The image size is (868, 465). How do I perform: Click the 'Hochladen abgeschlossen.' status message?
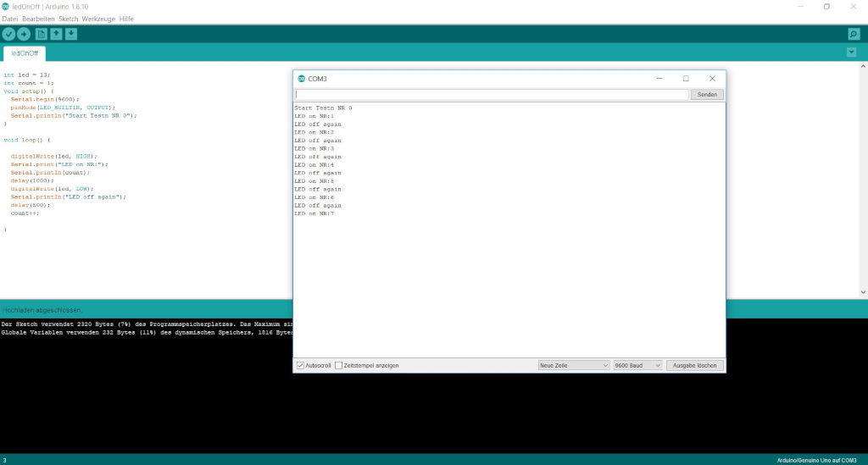pyautogui.click(x=42, y=310)
